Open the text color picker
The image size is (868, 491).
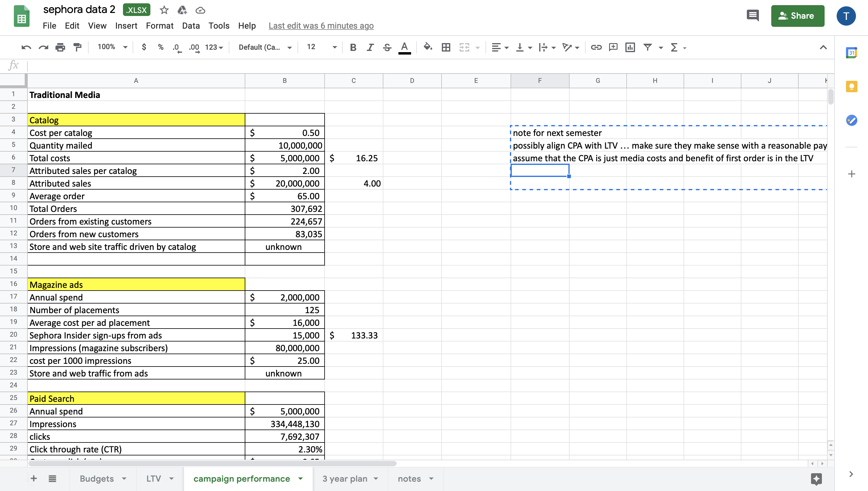click(404, 48)
